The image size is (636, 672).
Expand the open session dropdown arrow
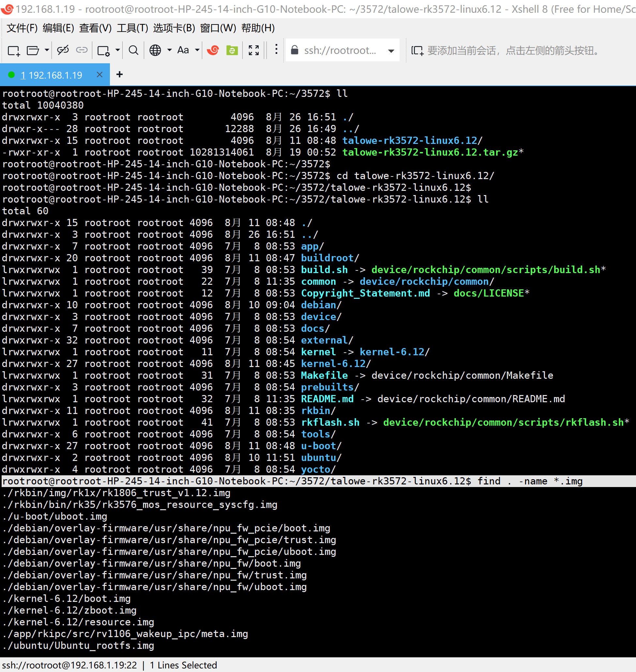[x=47, y=51]
